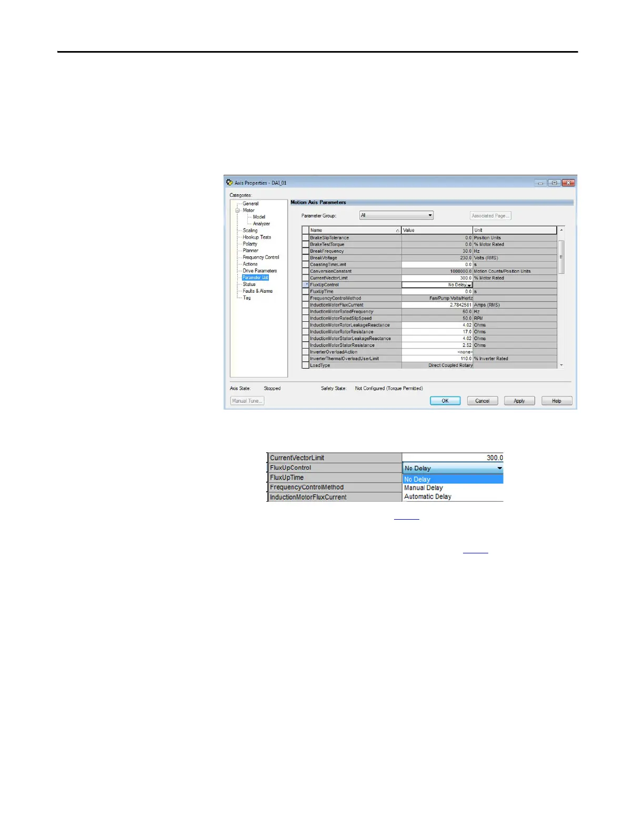Select the General category
The width and height of the screenshot is (644, 834).
pyautogui.click(x=250, y=203)
